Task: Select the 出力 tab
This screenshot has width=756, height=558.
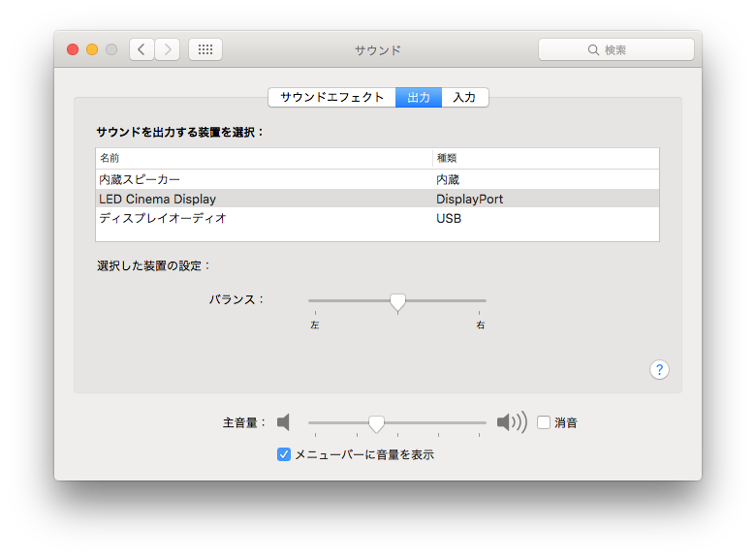Action: pyautogui.click(x=419, y=97)
